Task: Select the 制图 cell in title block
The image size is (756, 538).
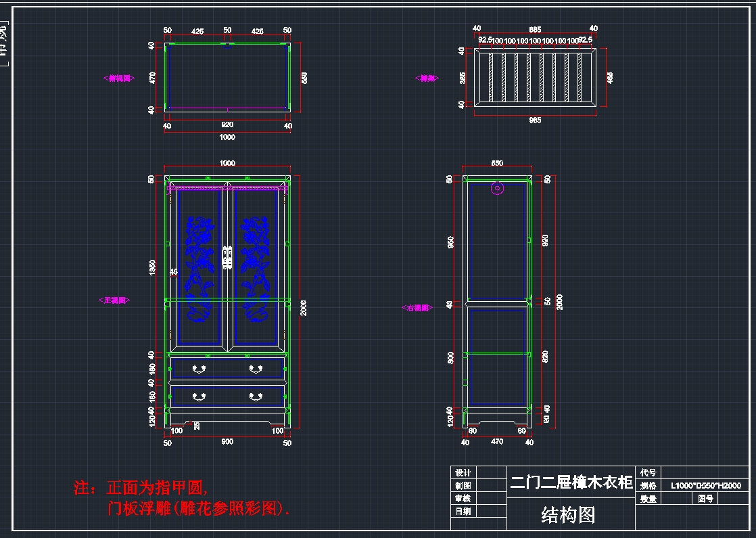Action: [463, 485]
